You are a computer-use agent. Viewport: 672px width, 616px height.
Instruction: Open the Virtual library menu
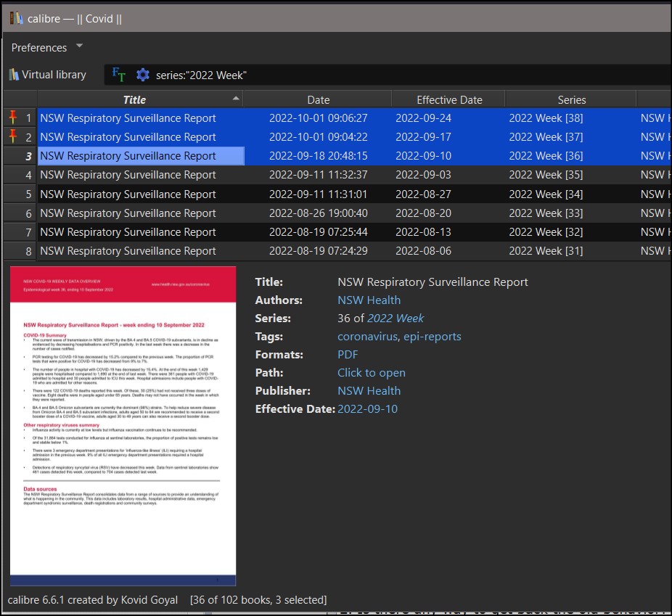pos(47,75)
